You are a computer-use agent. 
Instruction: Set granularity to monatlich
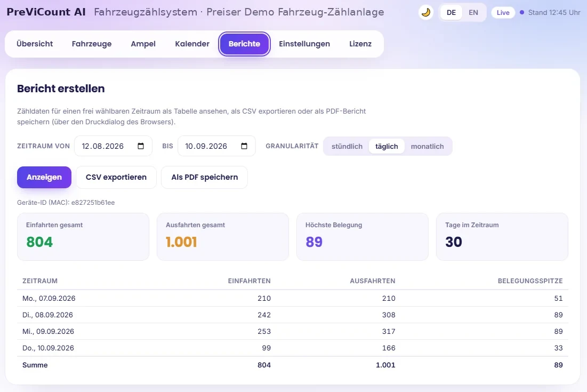tap(427, 146)
